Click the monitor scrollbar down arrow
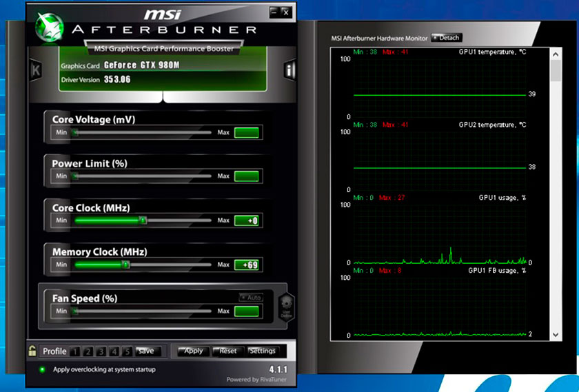Image resolution: width=579 pixels, height=392 pixels. click(x=556, y=335)
